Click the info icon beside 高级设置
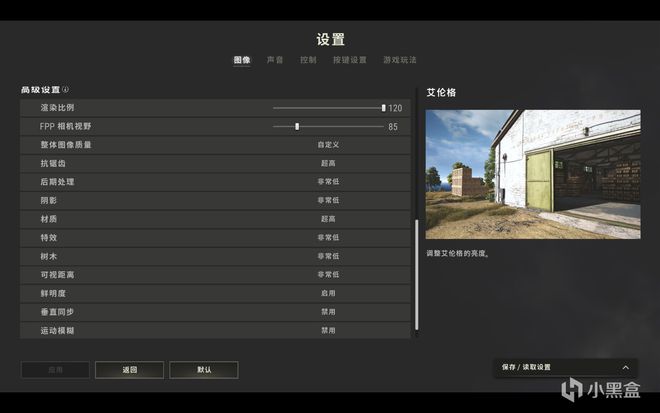This screenshot has width=660, height=413. point(66,90)
